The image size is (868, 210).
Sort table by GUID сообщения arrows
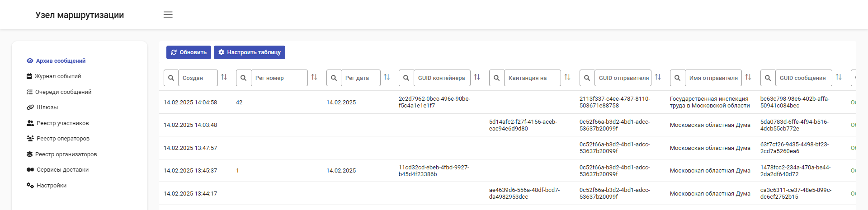click(839, 77)
